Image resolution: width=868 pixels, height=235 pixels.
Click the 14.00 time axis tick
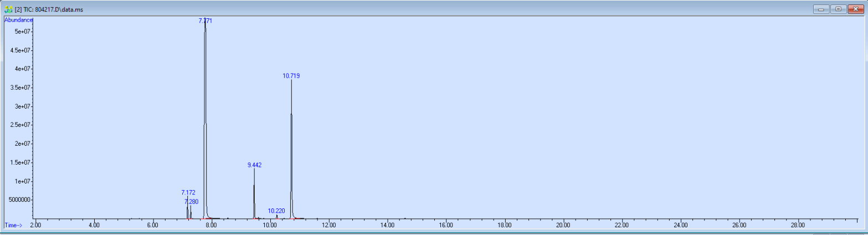click(x=388, y=226)
